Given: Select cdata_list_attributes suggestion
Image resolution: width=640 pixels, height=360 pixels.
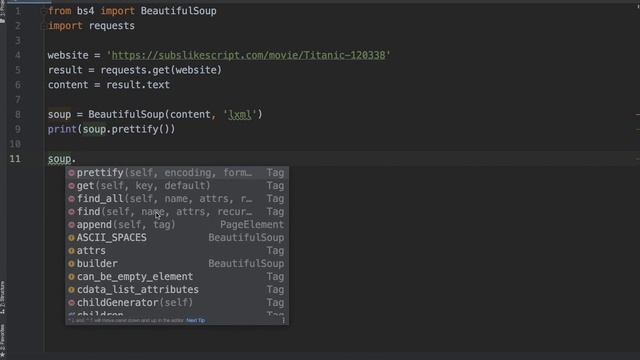Looking at the screenshot, I should pos(177,290).
